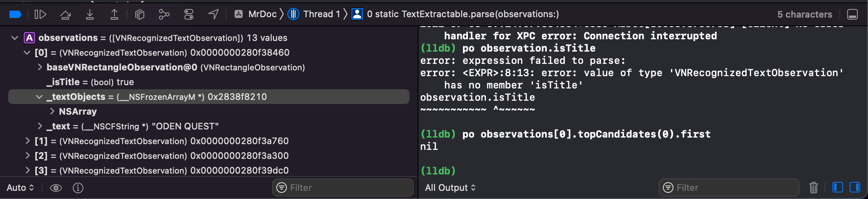Click the Quick Look eye button
This screenshot has width=868, height=199.
point(56,188)
